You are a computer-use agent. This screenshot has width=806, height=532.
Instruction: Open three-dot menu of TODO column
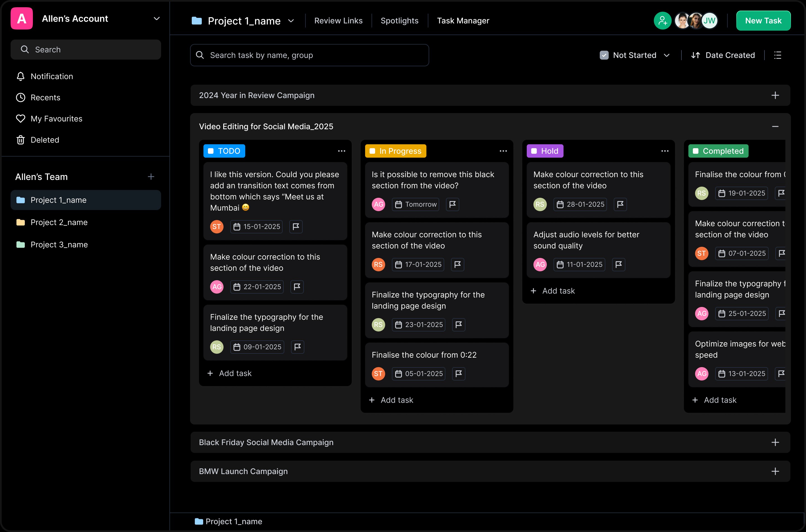[342, 151]
